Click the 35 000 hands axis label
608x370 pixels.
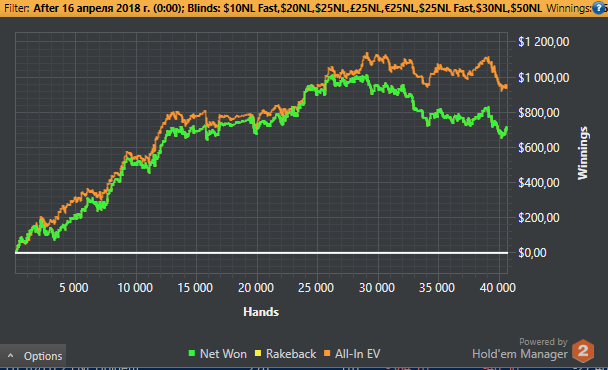click(437, 288)
